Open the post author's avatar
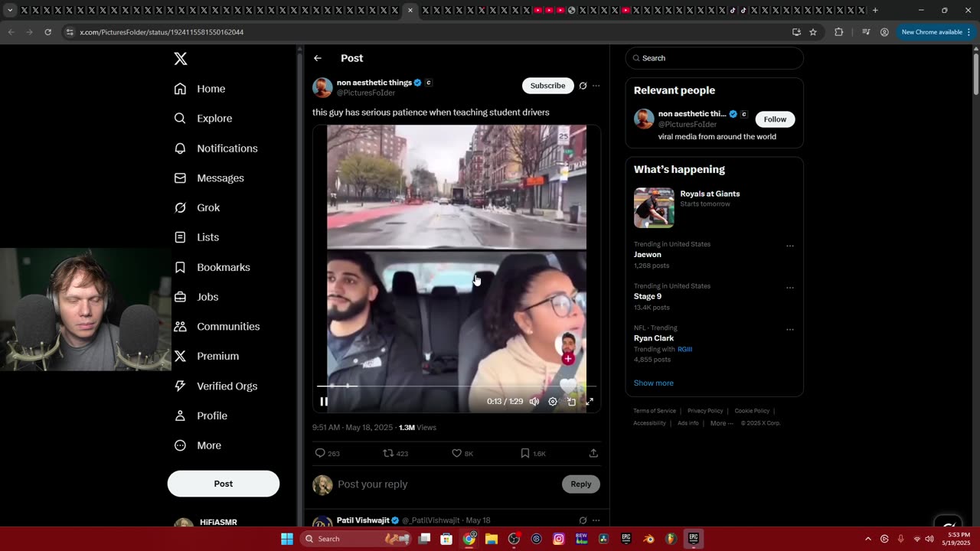Viewport: 980px width, 551px height. (x=322, y=87)
